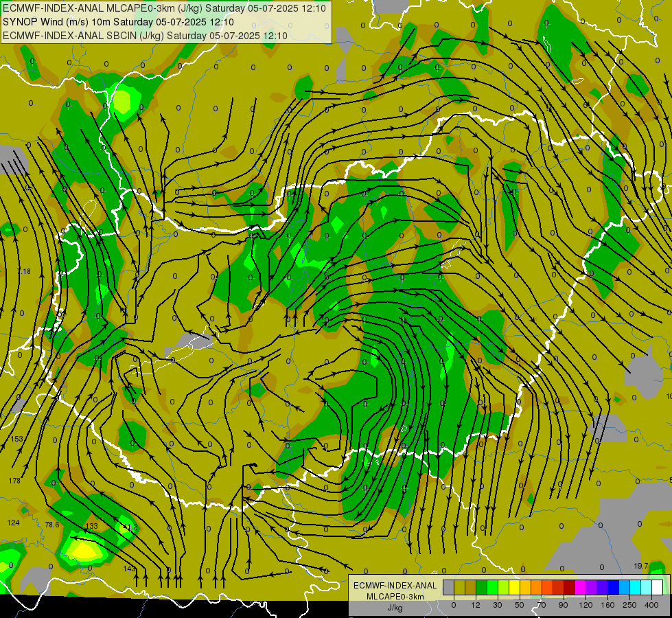Screen dimensions: 672x618
Task: Click the legend value 70
Action: (x=542, y=605)
